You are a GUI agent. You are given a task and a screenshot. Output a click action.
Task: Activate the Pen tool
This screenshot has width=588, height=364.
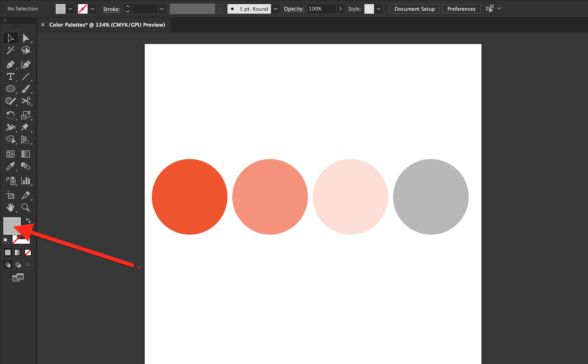point(10,65)
